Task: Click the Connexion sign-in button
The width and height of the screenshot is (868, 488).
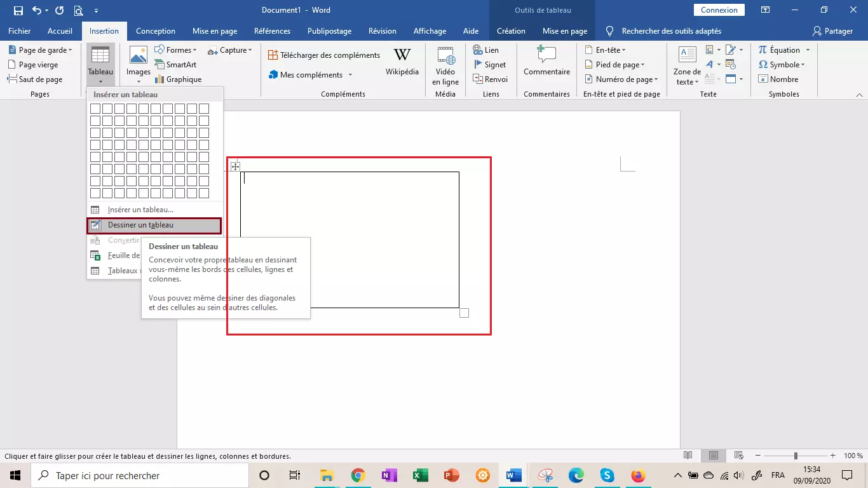Action: point(719,10)
